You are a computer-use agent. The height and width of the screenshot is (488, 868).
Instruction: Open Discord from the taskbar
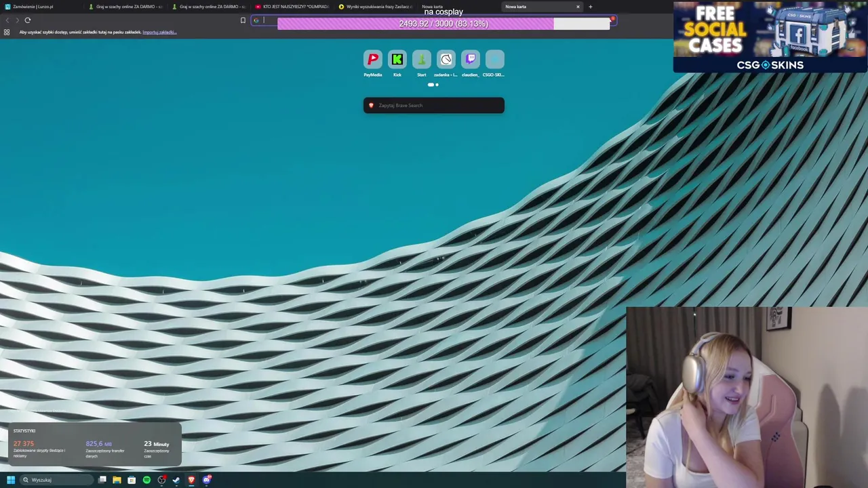206,480
